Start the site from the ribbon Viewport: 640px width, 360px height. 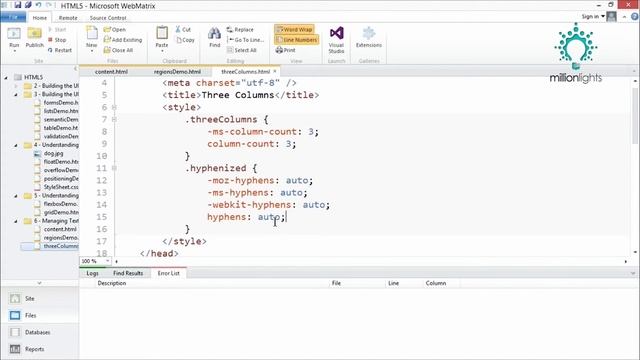pyautogui.click(x=57, y=29)
